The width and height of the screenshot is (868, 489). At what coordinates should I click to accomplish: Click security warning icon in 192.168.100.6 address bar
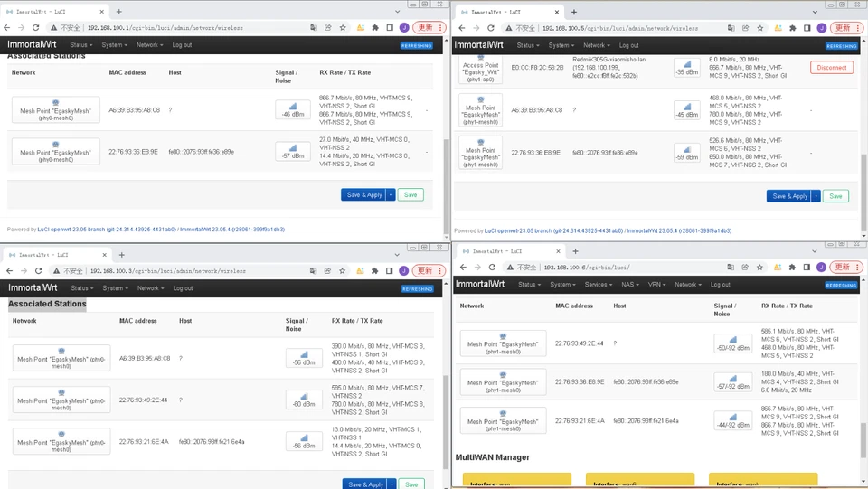pos(509,268)
